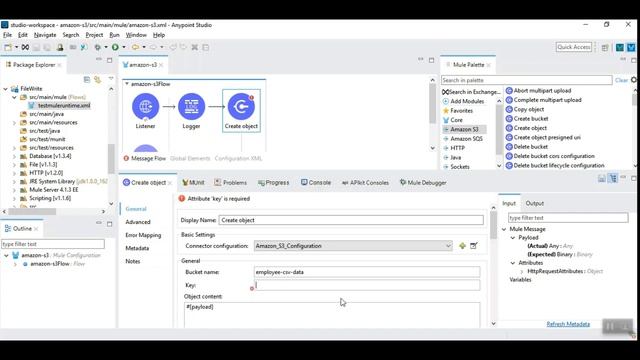Expand the Database [v1.3.4] tree node
This screenshot has width=640, height=360.
[x=15, y=156]
